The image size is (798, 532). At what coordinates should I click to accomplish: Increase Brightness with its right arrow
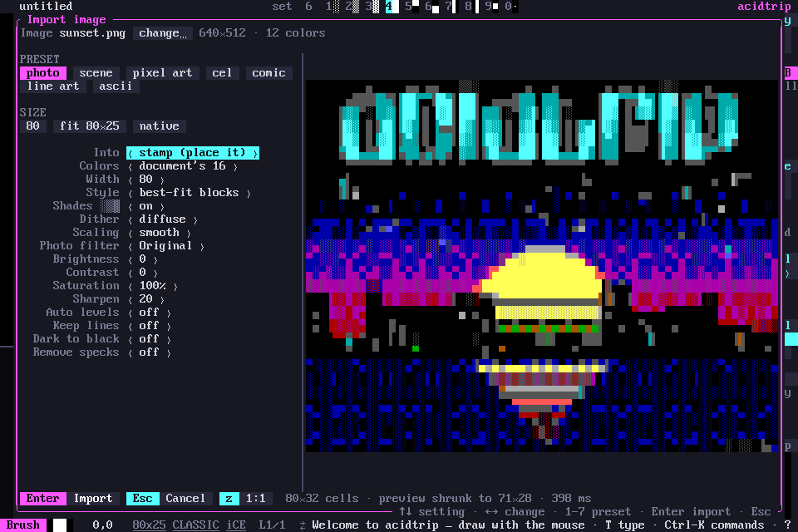pyautogui.click(x=155, y=259)
